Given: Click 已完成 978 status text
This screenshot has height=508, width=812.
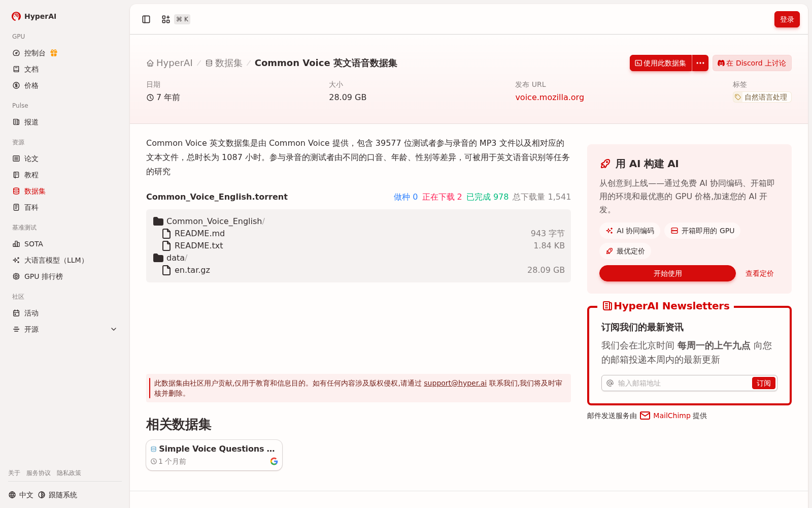Looking at the screenshot, I should point(487,197).
